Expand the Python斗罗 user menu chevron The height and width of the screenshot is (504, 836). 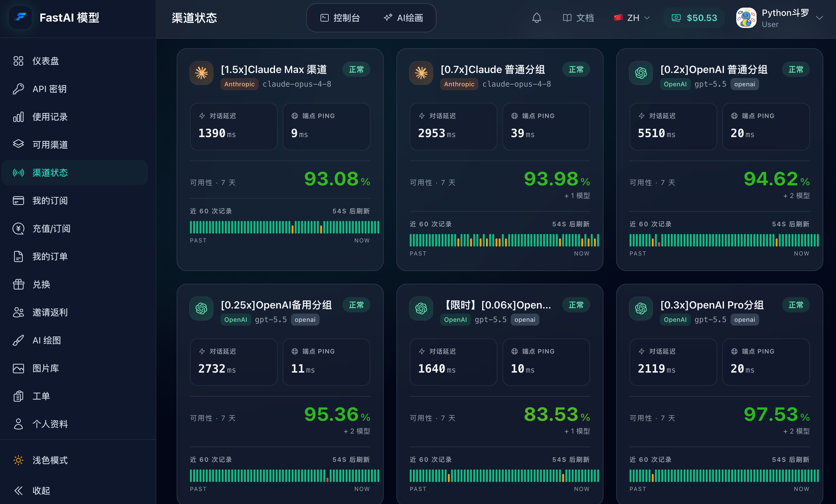819,18
